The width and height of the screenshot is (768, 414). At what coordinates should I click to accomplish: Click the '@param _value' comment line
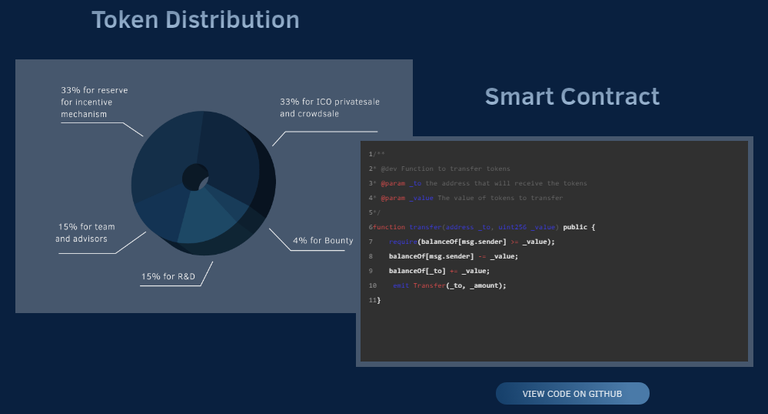pyautogui.click(x=472, y=198)
